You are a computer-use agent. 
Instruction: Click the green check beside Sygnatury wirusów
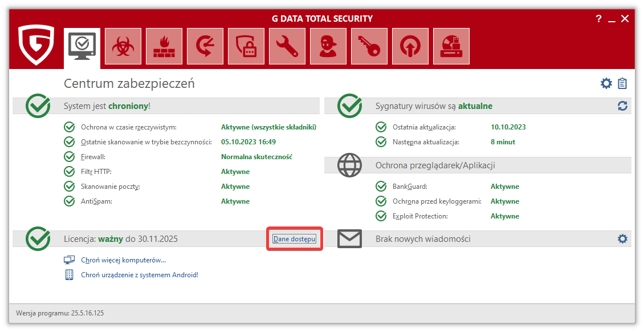pos(349,106)
